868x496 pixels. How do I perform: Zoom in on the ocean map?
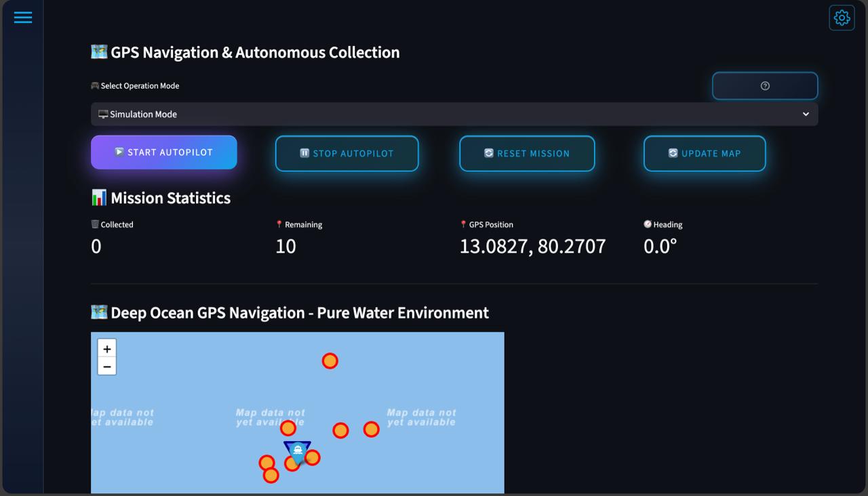(x=107, y=349)
